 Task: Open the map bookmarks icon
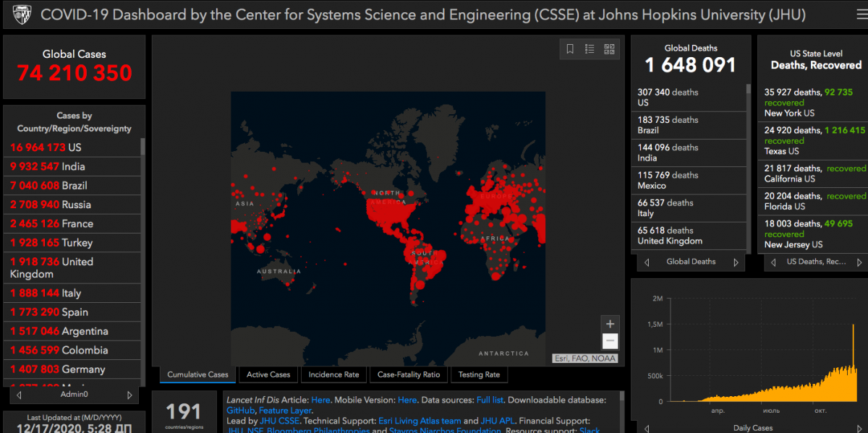click(570, 49)
